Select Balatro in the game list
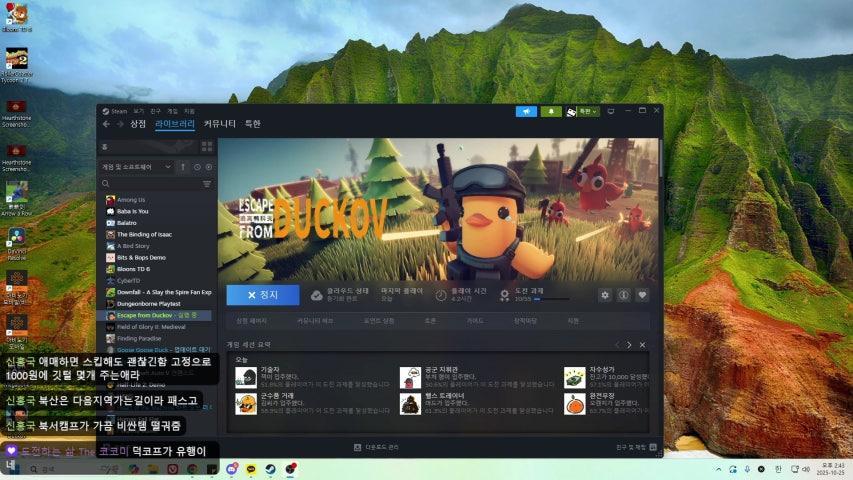 click(x=130, y=223)
